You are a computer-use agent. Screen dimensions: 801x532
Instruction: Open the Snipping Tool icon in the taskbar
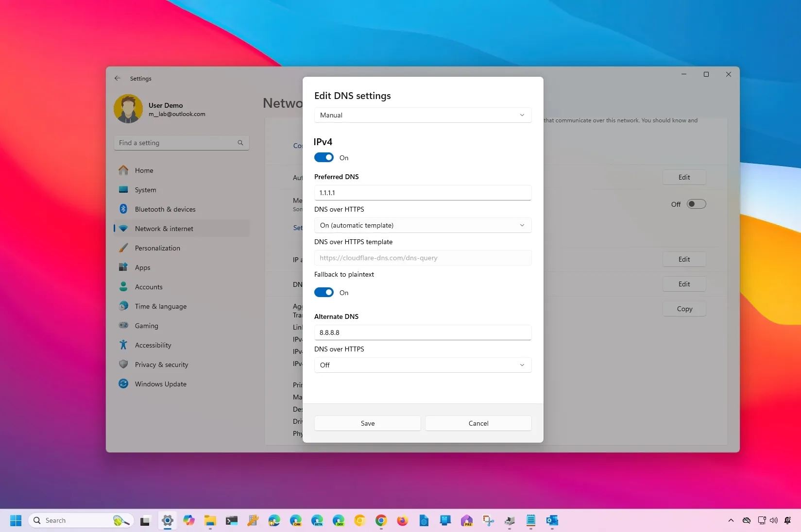(488, 521)
